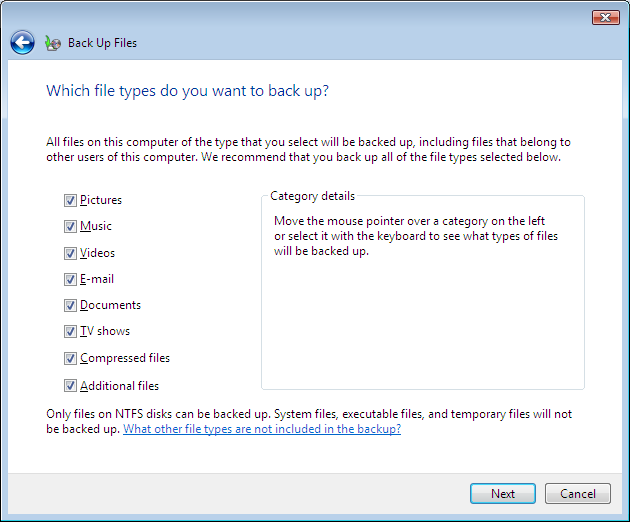Image resolution: width=630 pixels, height=522 pixels.
Task: Deselect the TV shows checkbox
Action: (70, 331)
